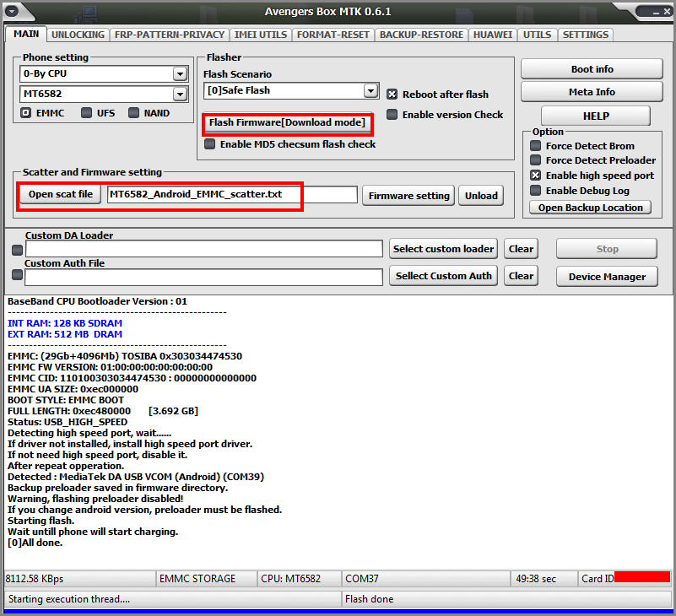Switch to the UNLOCKING tab

pos(78,35)
